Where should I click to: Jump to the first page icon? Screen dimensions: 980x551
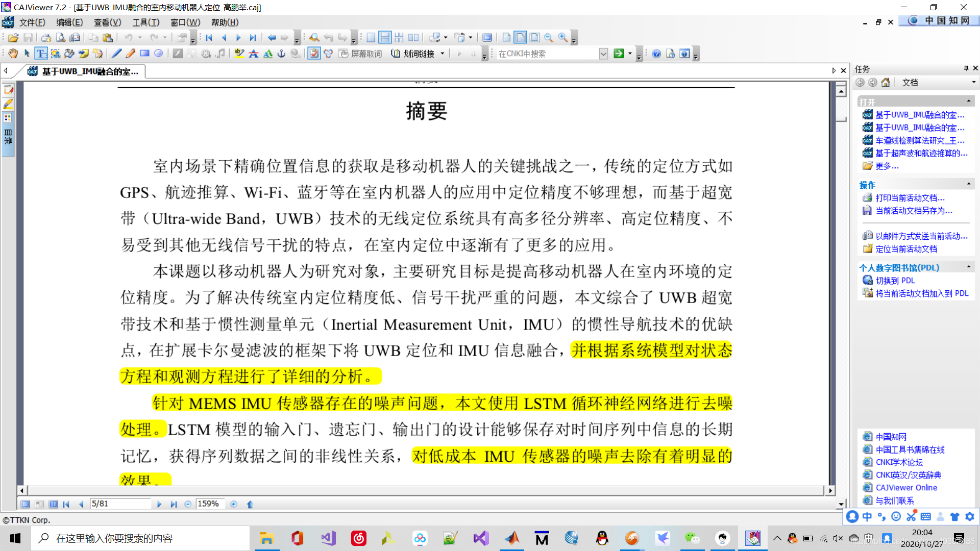pyautogui.click(x=209, y=38)
